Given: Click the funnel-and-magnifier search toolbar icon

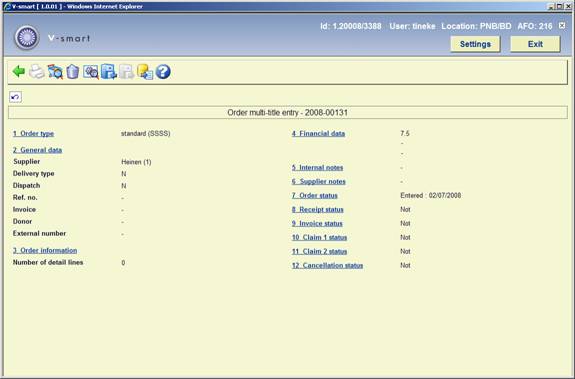Looking at the screenshot, I should (x=55, y=72).
